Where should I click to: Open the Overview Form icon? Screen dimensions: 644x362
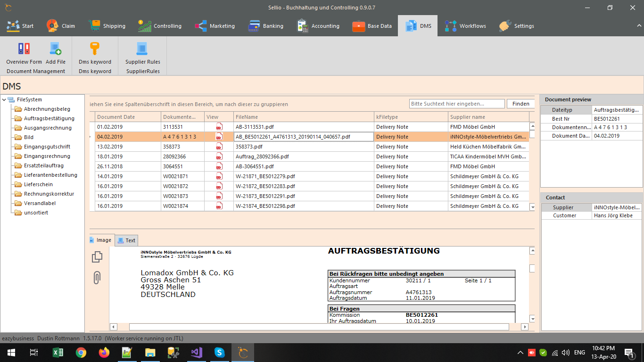pos(24,49)
